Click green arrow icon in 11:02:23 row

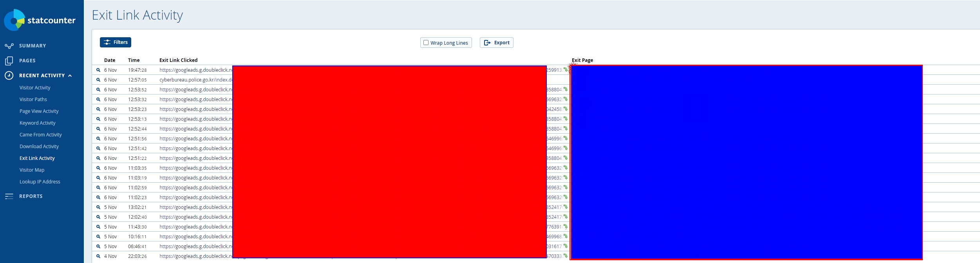pyautogui.click(x=565, y=197)
